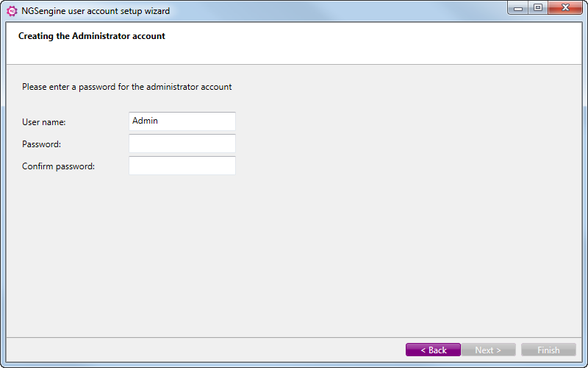The height and width of the screenshot is (368, 588).
Task: Click the "Confirm password:" label
Action: point(59,166)
